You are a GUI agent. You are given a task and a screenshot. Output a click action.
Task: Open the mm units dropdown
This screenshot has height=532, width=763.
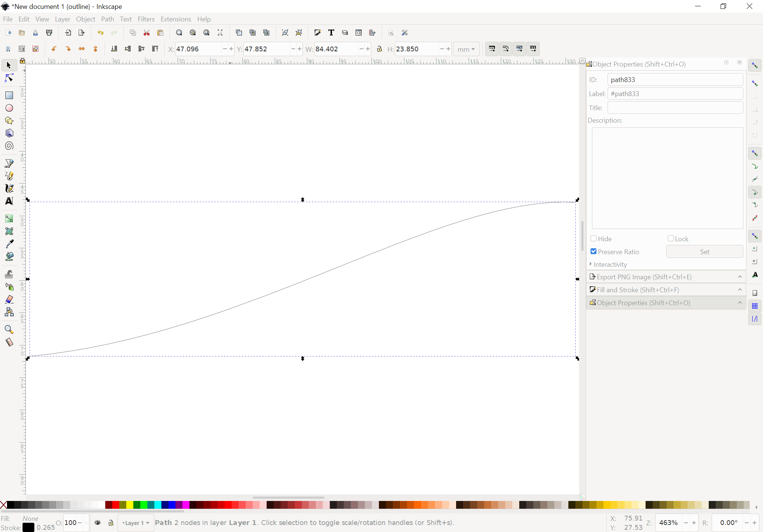coord(466,49)
